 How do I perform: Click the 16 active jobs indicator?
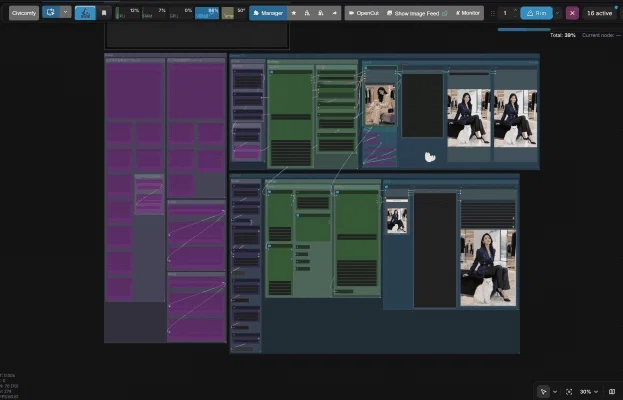[599, 13]
